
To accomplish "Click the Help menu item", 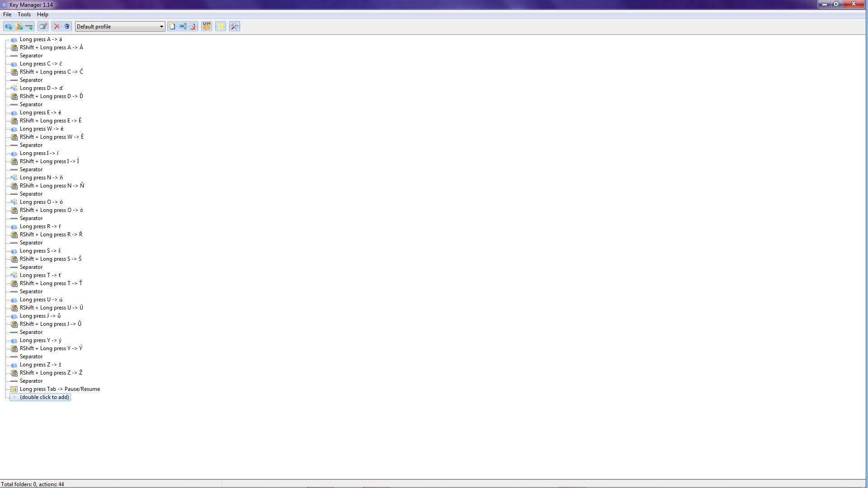I will pyautogui.click(x=42, y=14).
